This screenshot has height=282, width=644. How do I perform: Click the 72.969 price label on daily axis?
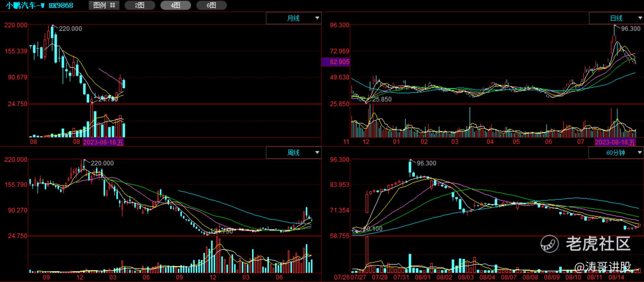pos(340,51)
